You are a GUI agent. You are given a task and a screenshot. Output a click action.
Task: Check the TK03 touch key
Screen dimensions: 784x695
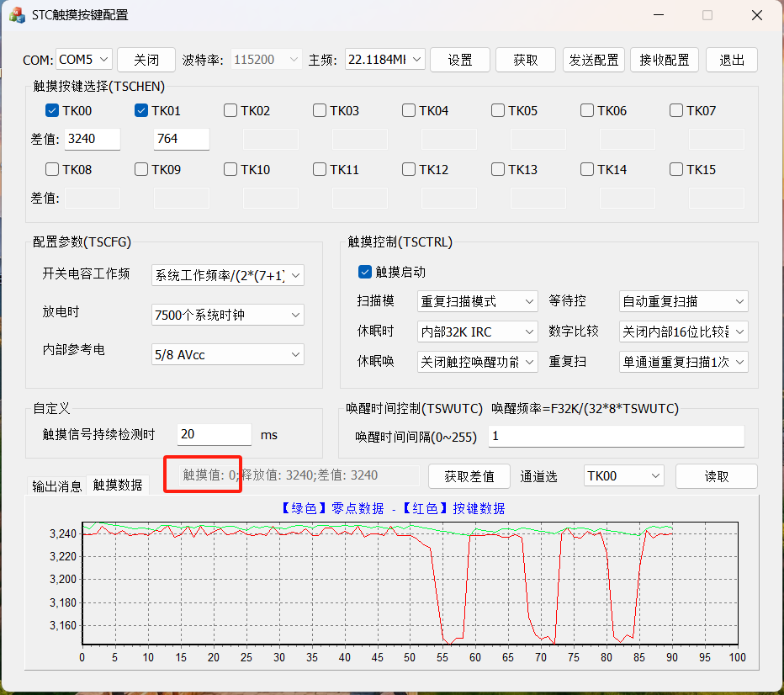tap(320, 110)
